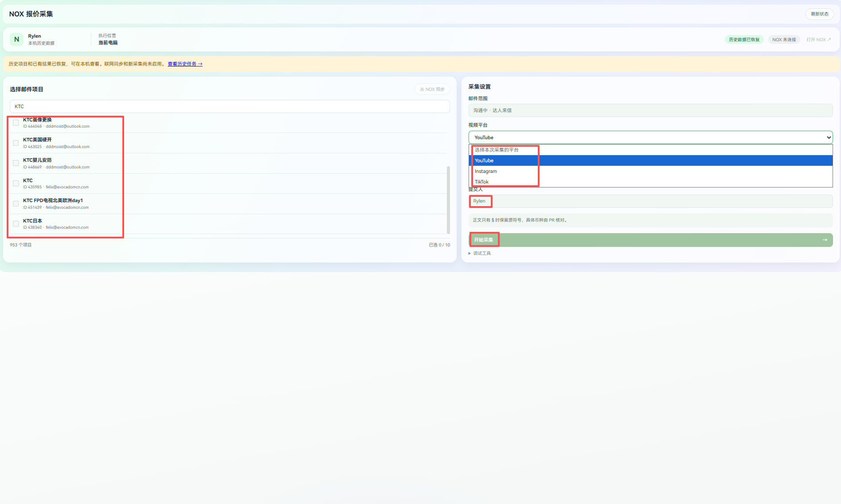Screen dimensions: 841x504
Task: Click the ID 451439 felix@avocadomcn.com line
Action: [56, 207]
